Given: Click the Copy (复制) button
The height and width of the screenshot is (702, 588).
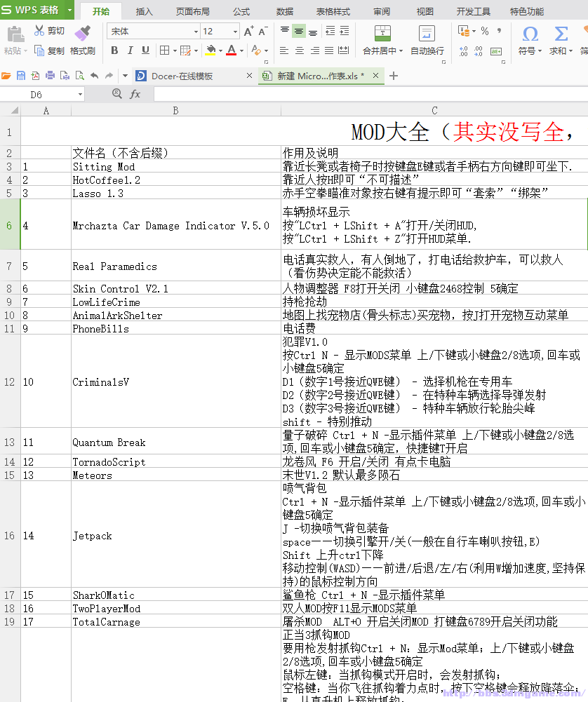Looking at the screenshot, I should [x=49, y=50].
